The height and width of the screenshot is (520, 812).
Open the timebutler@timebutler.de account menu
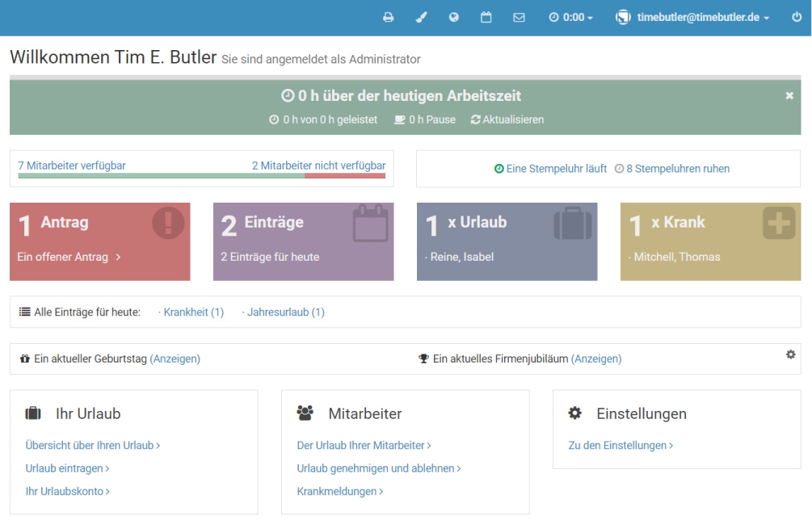(x=693, y=17)
